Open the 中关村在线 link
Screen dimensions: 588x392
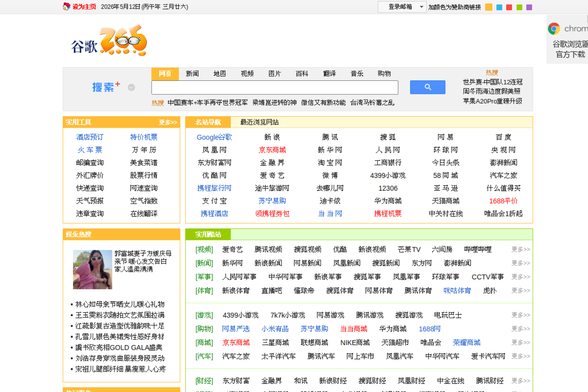coord(446,214)
